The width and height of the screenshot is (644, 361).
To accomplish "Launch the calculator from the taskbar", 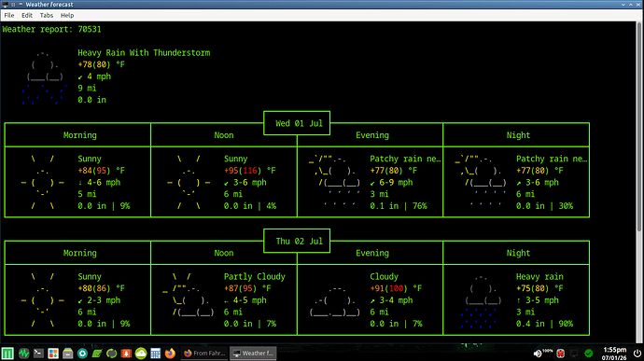I will (155, 354).
